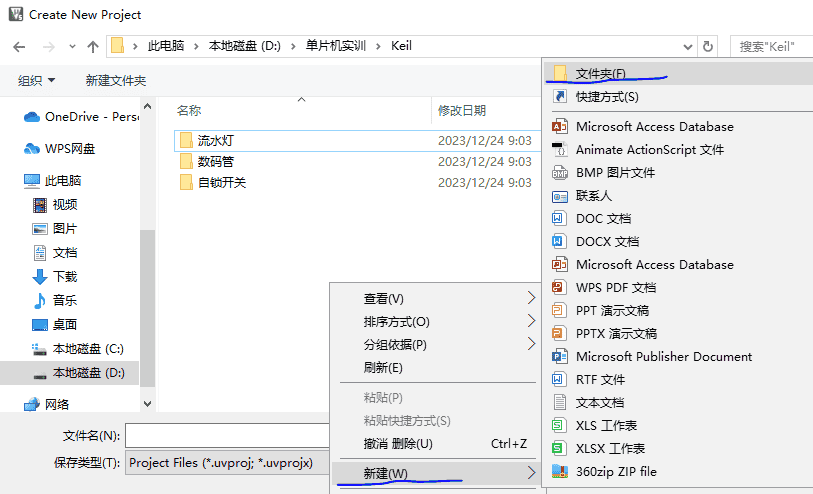Open the 组织 dropdown menu
The image size is (813, 494).
tap(37, 80)
